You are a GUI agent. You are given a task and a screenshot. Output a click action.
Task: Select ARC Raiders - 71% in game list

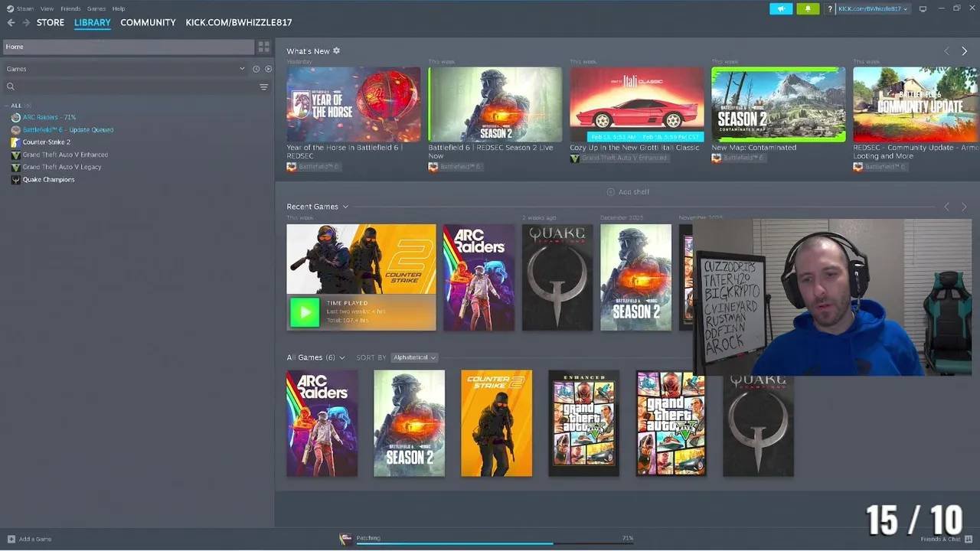tap(49, 117)
